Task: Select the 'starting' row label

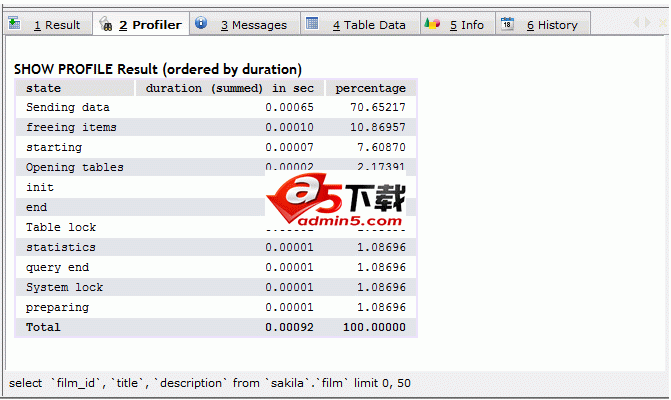Action: (54, 148)
